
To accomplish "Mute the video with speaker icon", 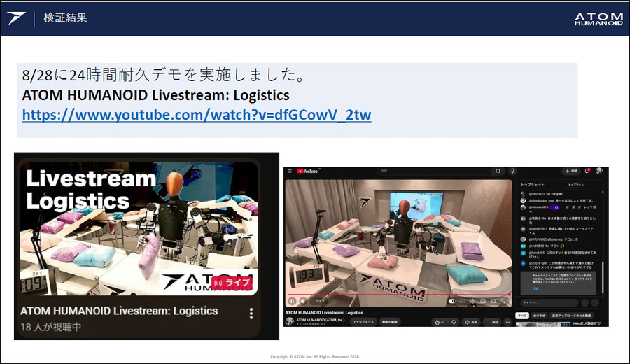I will [303, 301].
